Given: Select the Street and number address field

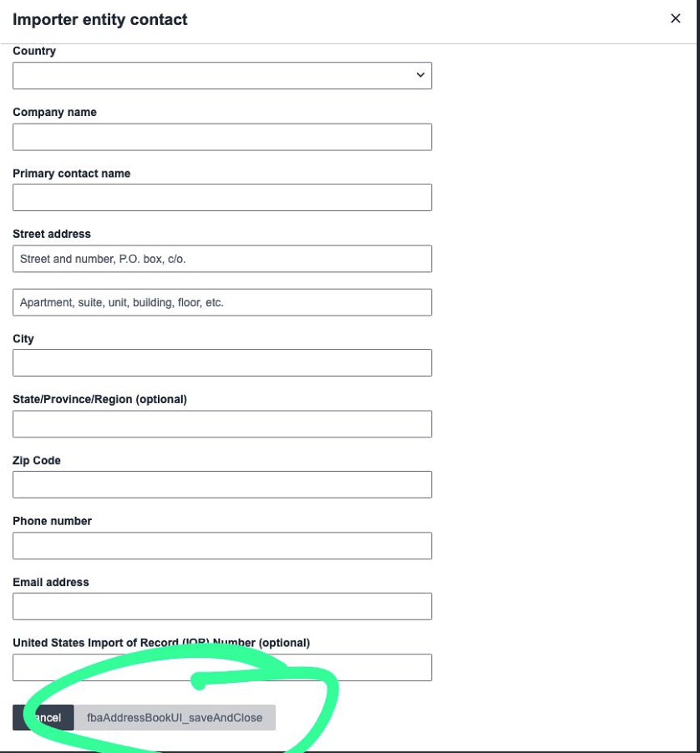Looking at the screenshot, I should click(222, 259).
